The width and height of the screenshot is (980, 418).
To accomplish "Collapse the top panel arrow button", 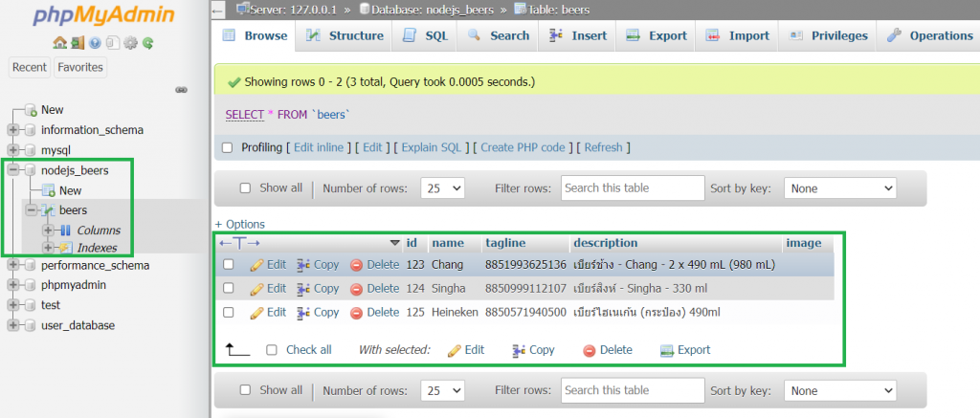I will [217, 10].
